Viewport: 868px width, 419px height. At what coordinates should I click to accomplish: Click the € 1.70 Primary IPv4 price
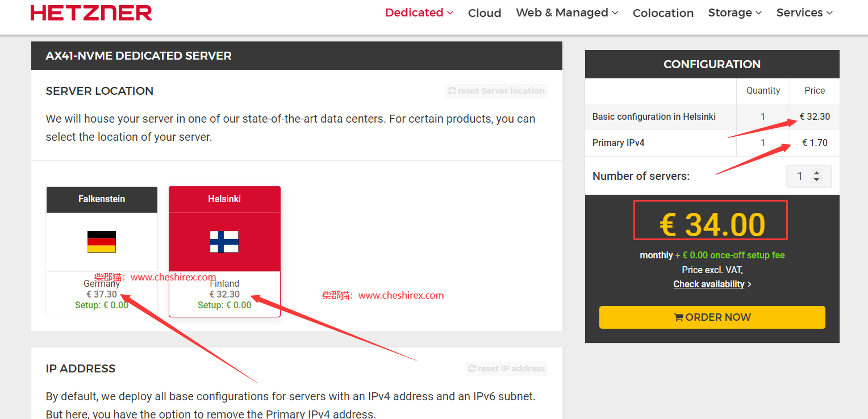[815, 143]
